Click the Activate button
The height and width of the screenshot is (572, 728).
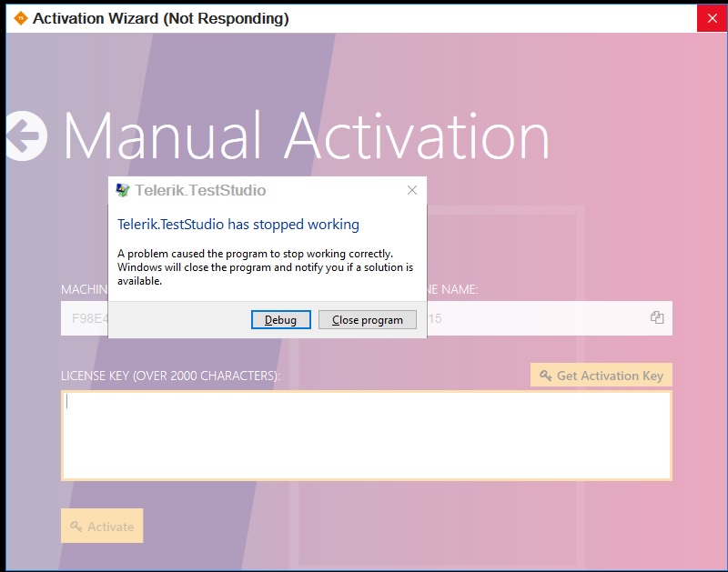(102, 526)
